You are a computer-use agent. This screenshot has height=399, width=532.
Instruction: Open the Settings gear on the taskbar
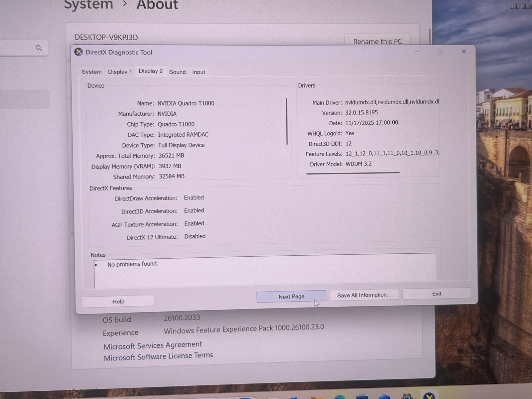point(407,396)
